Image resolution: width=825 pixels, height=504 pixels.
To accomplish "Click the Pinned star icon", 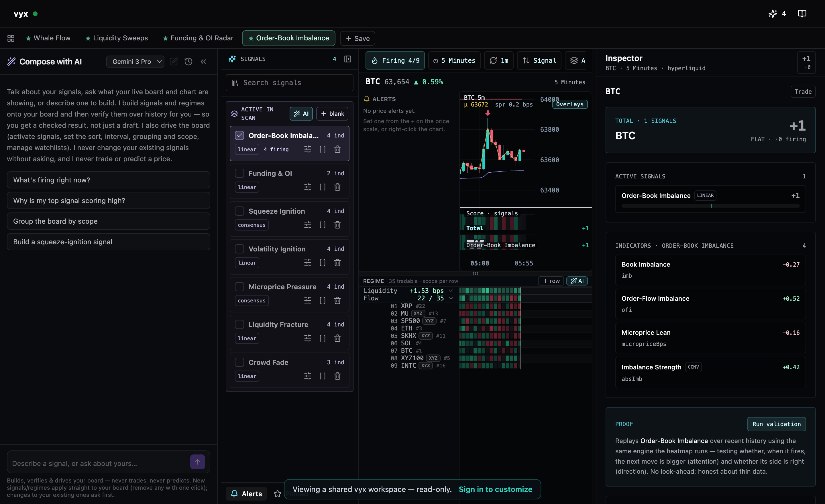I will point(278,494).
